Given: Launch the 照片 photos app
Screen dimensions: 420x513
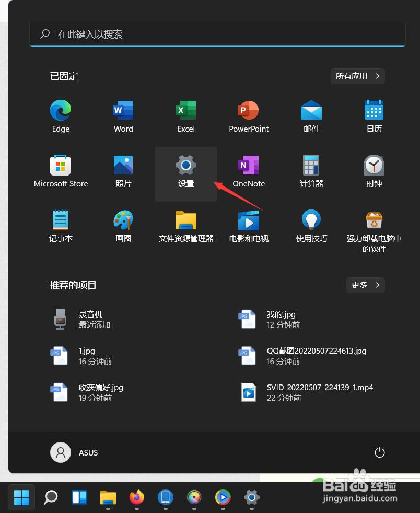Looking at the screenshot, I should [x=123, y=172].
